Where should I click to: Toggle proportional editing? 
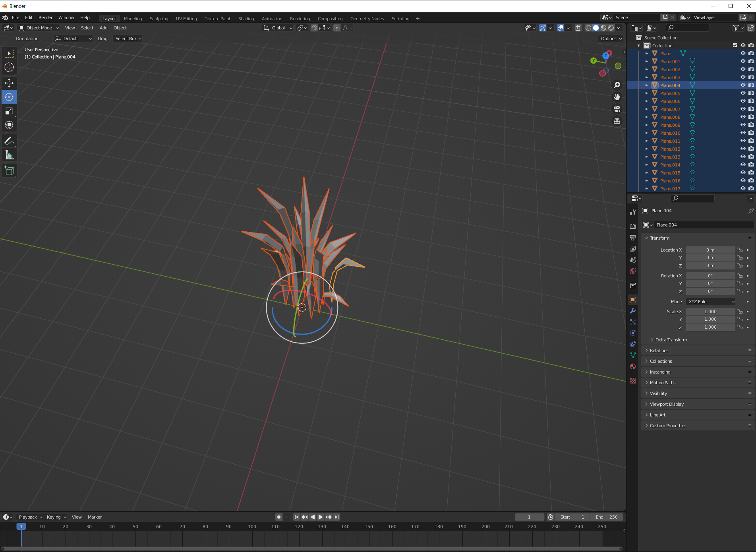[337, 28]
